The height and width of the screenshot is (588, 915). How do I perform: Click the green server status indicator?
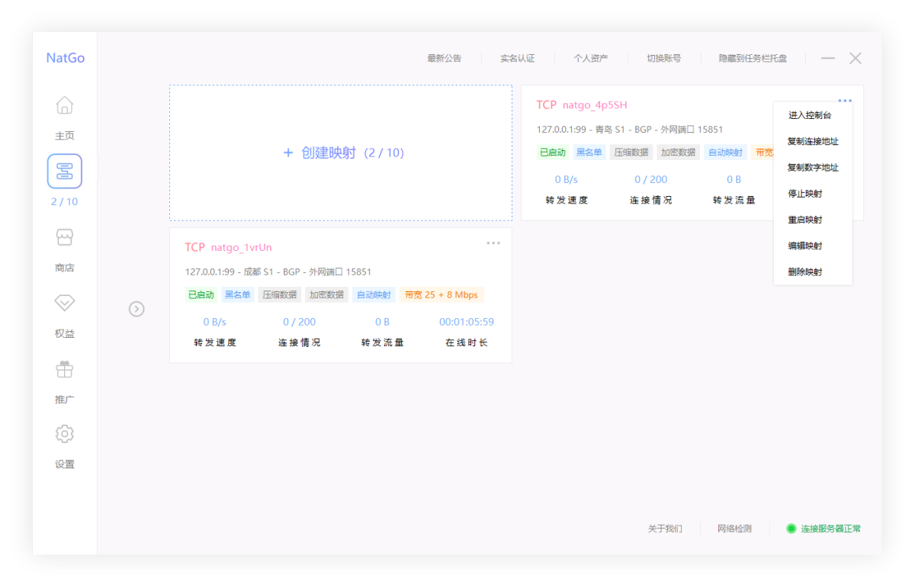[791, 529]
